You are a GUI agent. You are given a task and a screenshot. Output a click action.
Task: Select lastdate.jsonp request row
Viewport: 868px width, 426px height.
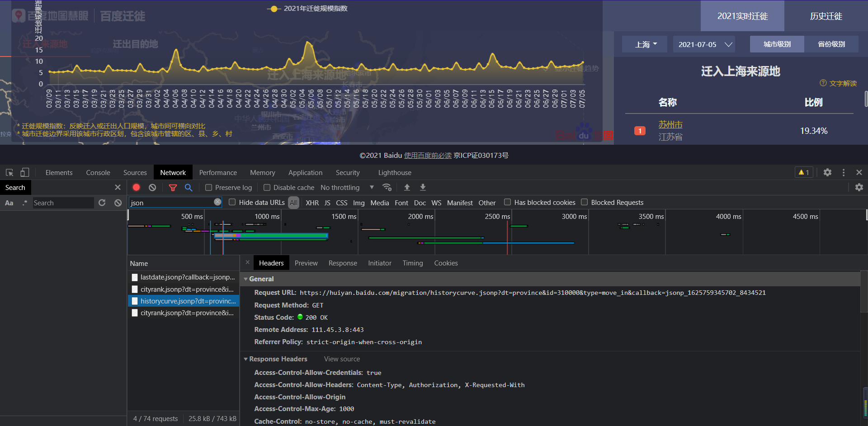coord(184,277)
